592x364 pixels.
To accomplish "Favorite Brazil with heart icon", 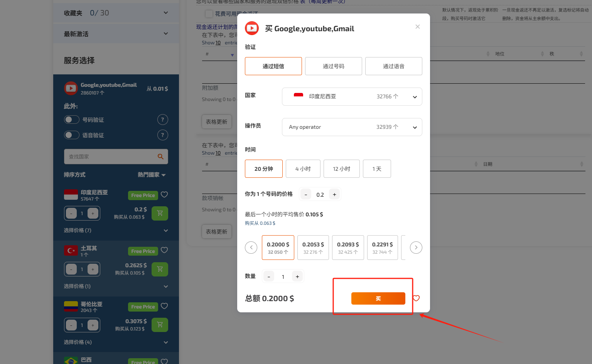I will pyautogui.click(x=164, y=361).
